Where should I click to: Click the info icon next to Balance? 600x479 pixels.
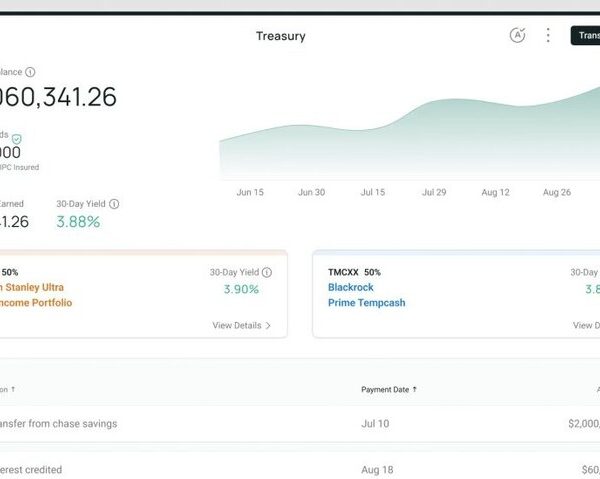(30, 72)
